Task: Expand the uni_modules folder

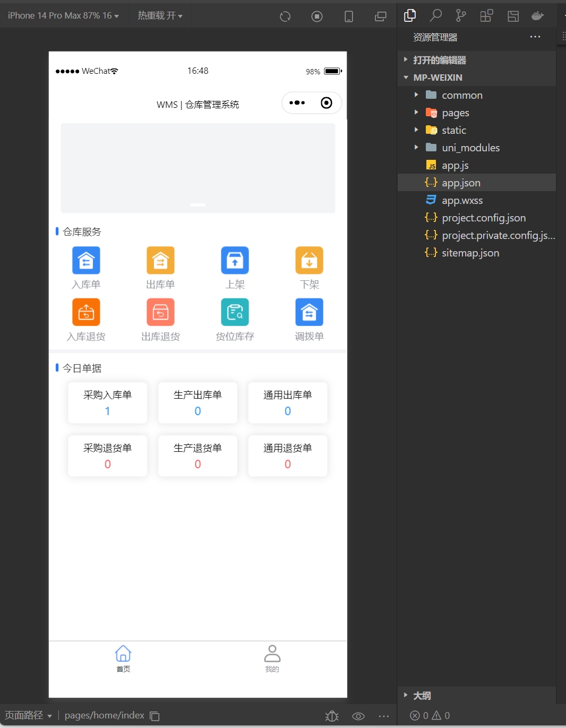Action: click(477, 148)
